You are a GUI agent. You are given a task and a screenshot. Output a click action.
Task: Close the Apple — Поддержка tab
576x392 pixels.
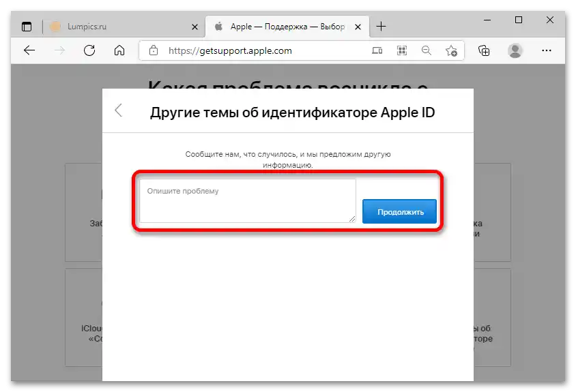(358, 27)
